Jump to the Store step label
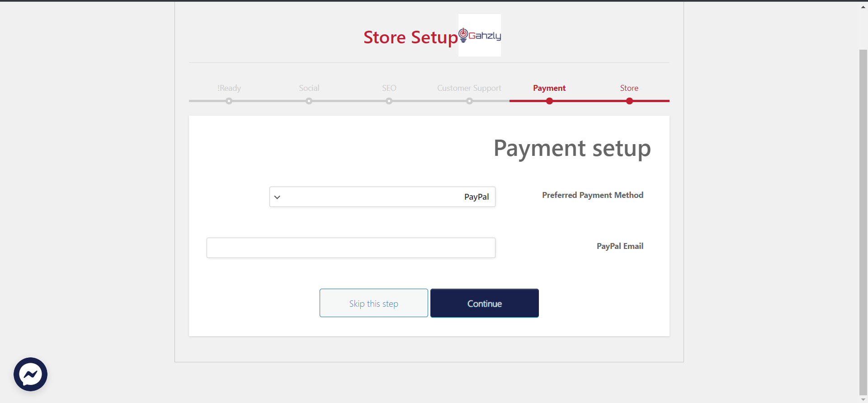 [x=629, y=88]
